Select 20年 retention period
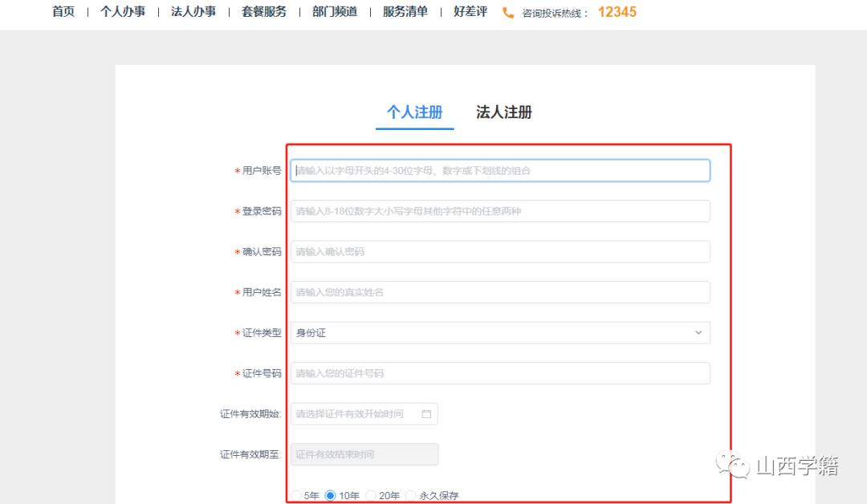 (x=370, y=495)
